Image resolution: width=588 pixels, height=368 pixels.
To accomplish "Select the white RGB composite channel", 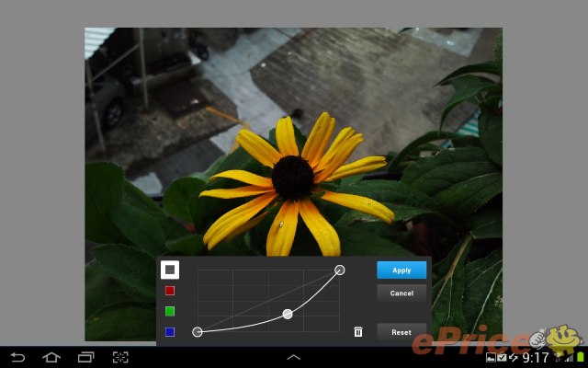I will [170, 270].
